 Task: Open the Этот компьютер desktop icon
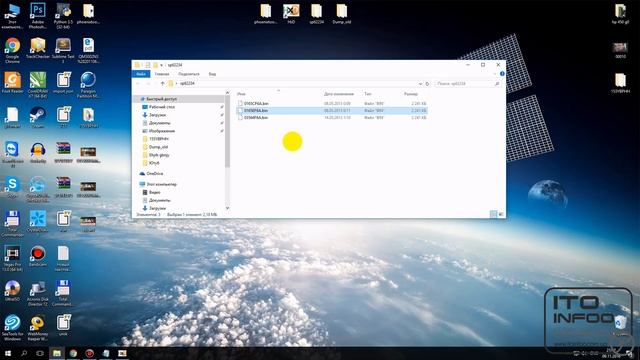(12, 16)
